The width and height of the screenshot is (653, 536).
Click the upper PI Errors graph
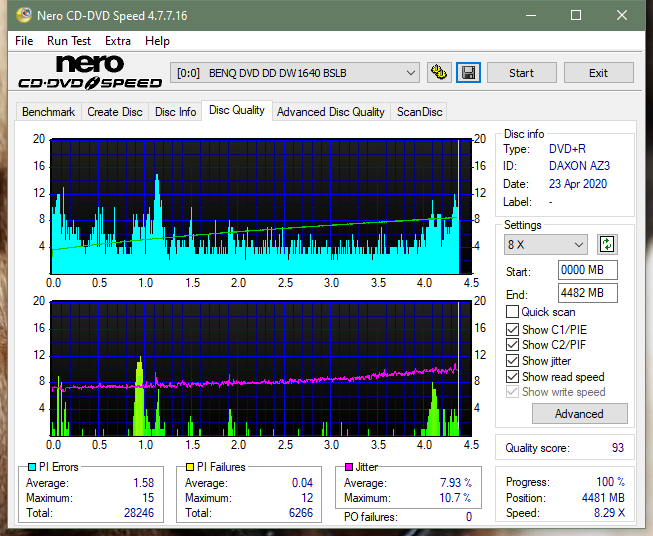261,206
